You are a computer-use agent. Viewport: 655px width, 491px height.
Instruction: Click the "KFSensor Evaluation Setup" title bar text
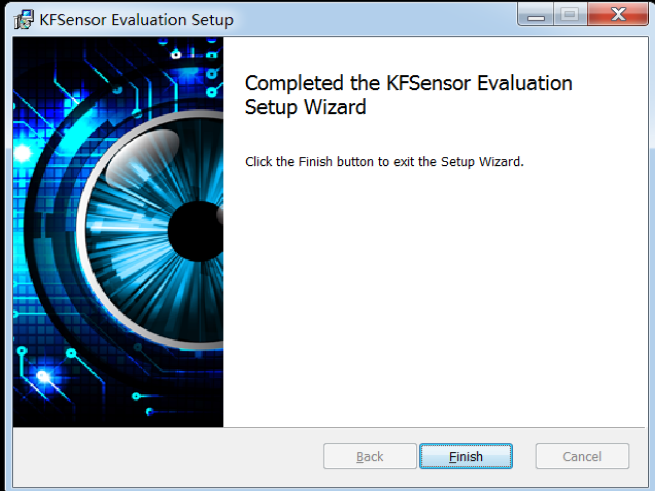(136, 20)
